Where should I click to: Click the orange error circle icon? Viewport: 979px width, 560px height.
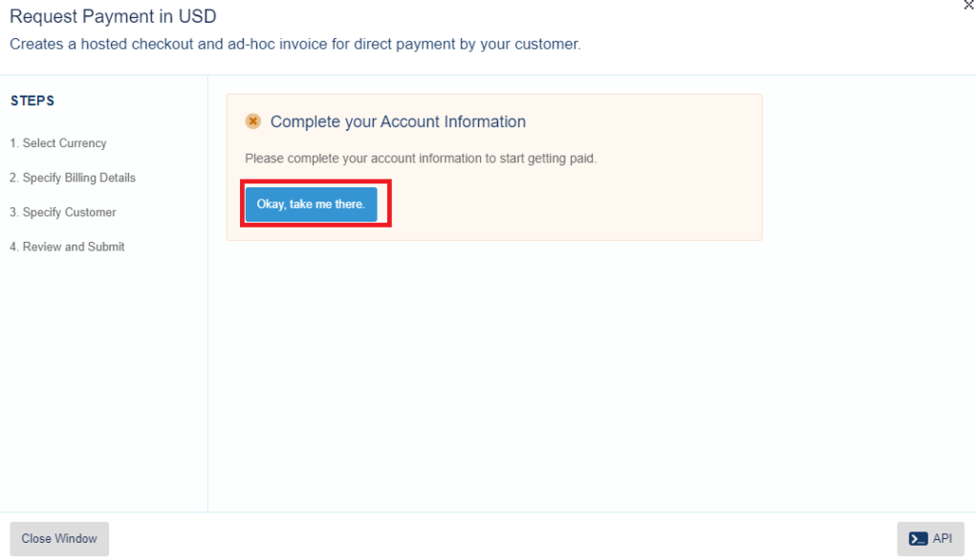pyautogui.click(x=252, y=121)
